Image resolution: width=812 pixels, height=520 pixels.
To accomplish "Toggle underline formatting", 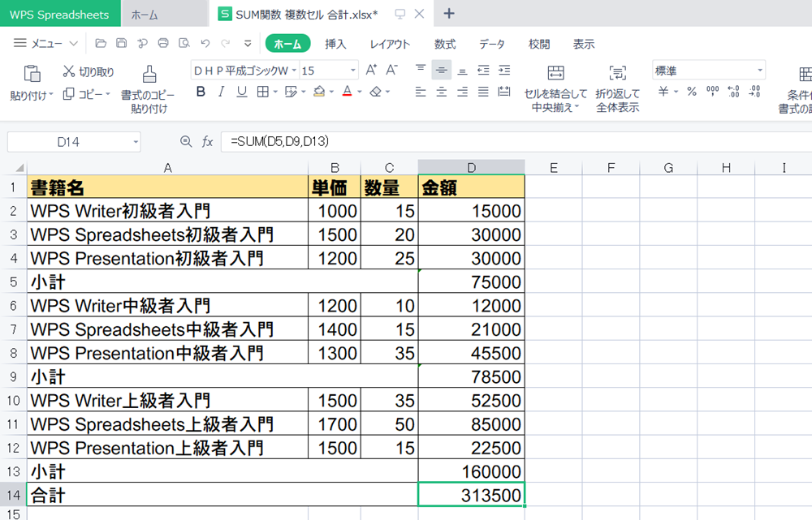I will (242, 92).
